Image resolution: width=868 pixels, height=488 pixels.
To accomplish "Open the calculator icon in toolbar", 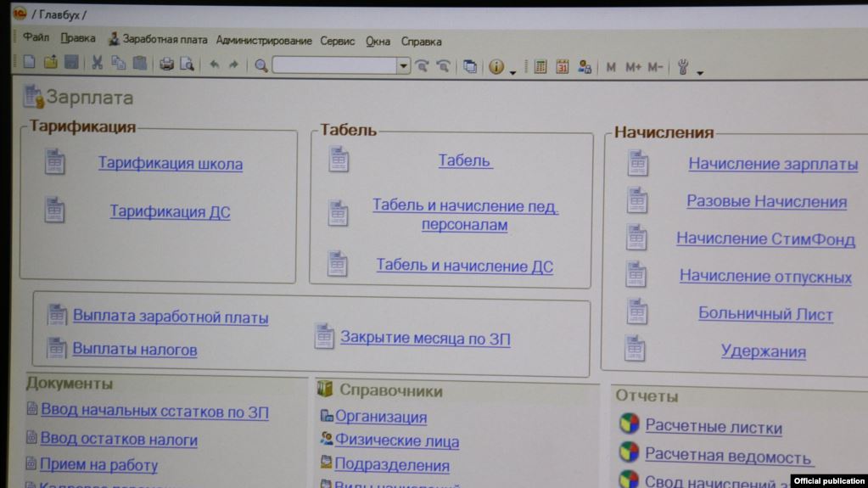I will click(540, 66).
